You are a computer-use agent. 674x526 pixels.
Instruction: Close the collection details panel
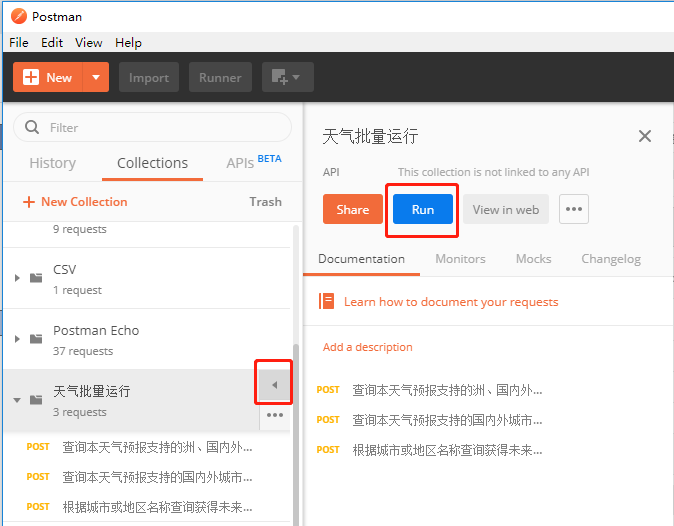click(645, 136)
